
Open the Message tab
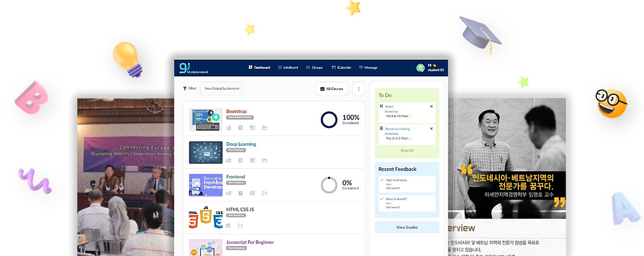368,68
